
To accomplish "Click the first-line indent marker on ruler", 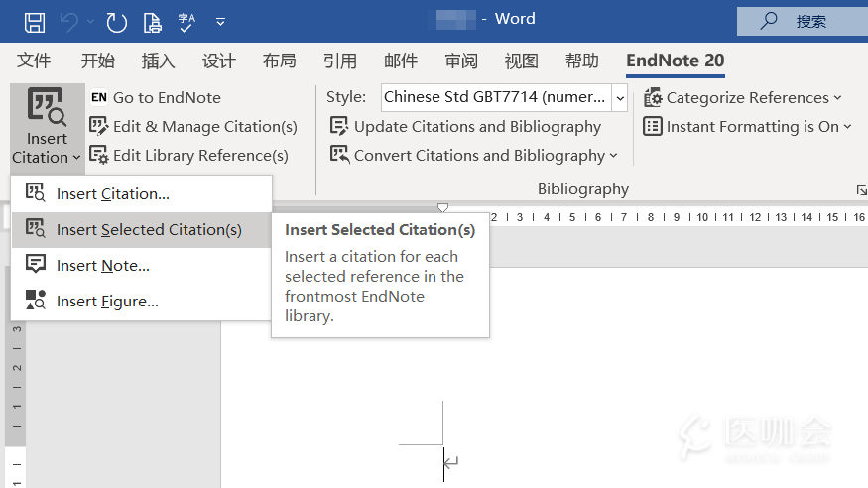I will point(442,207).
